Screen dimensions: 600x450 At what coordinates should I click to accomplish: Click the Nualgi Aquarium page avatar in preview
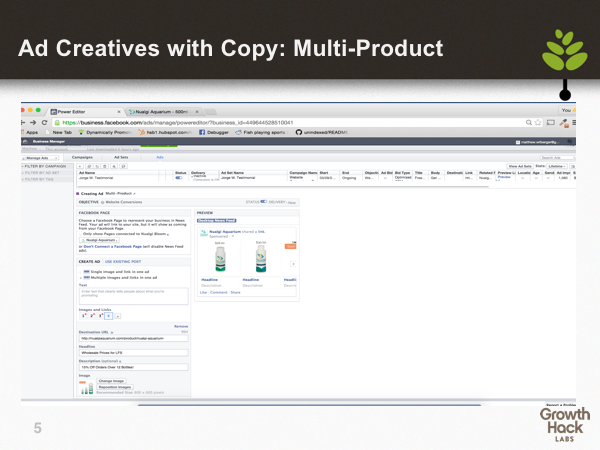pyautogui.click(x=204, y=233)
